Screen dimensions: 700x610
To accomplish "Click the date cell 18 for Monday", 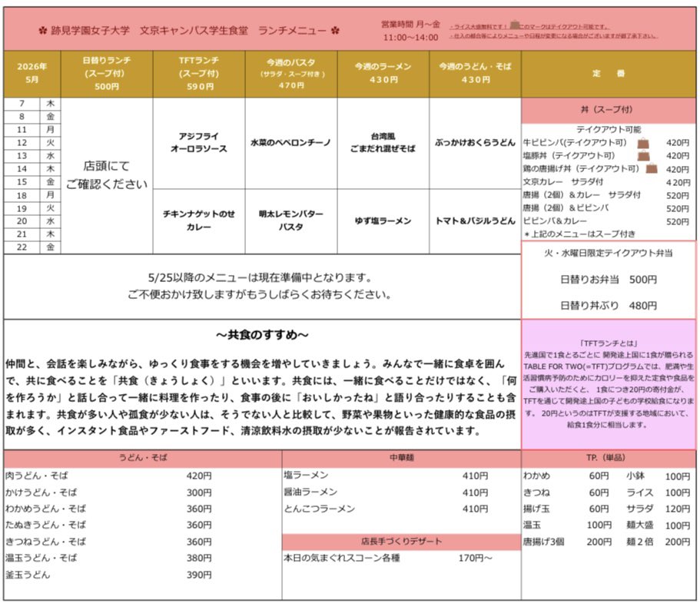I will coord(22,195).
